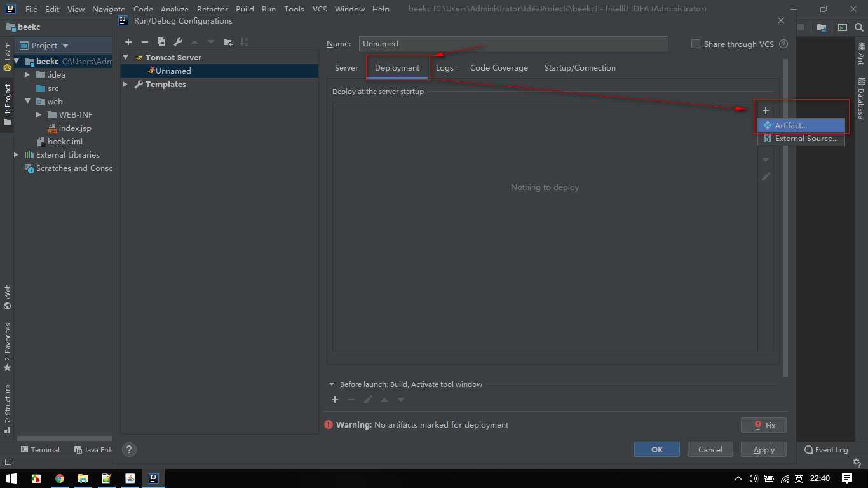Open the Startup/Connection tab

click(580, 68)
